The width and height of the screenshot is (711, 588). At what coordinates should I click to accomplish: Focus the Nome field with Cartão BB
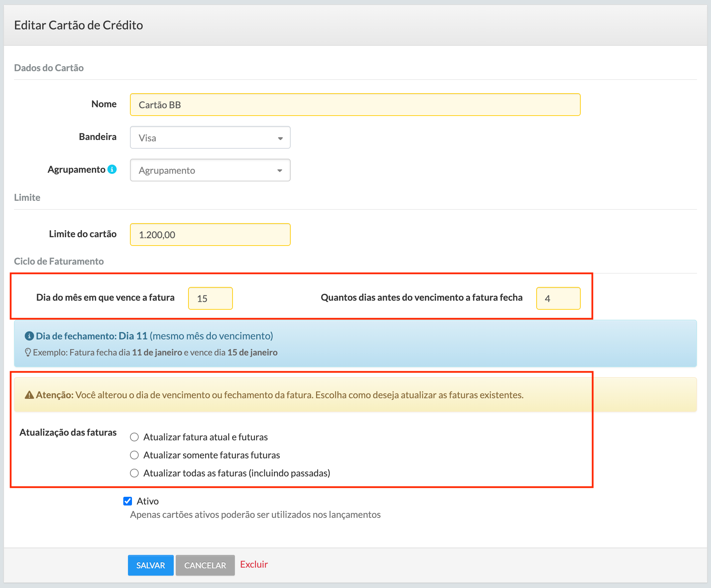[355, 105]
